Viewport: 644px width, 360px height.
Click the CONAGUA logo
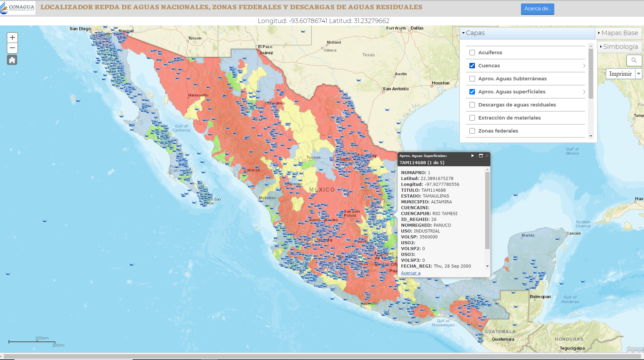pyautogui.click(x=18, y=8)
